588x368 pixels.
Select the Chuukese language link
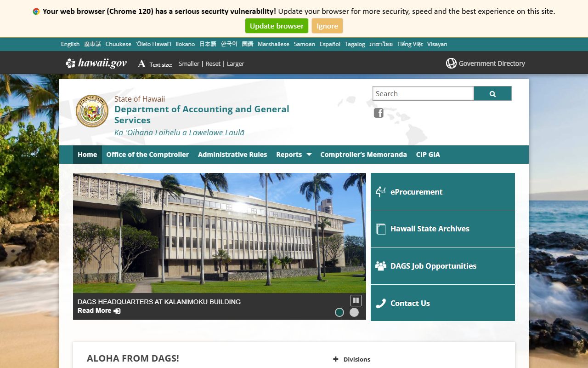[x=118, y=44]
